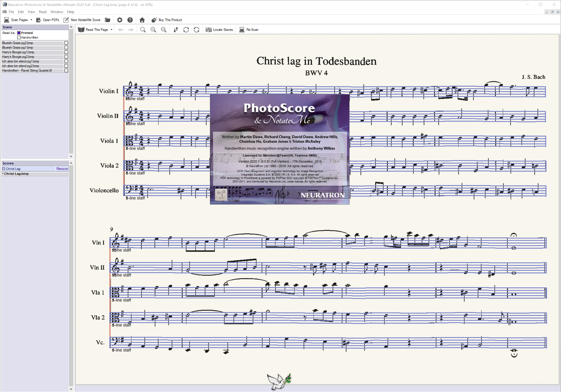Screen dimensions: 561x392
Task: Go to the previous page with the left arrow
Action: point(120,29)
